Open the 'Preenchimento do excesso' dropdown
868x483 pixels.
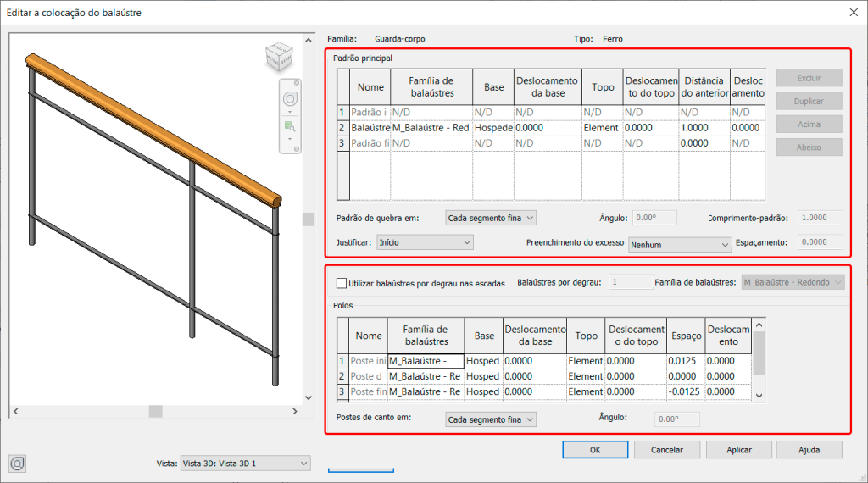(x=679, y=245)
